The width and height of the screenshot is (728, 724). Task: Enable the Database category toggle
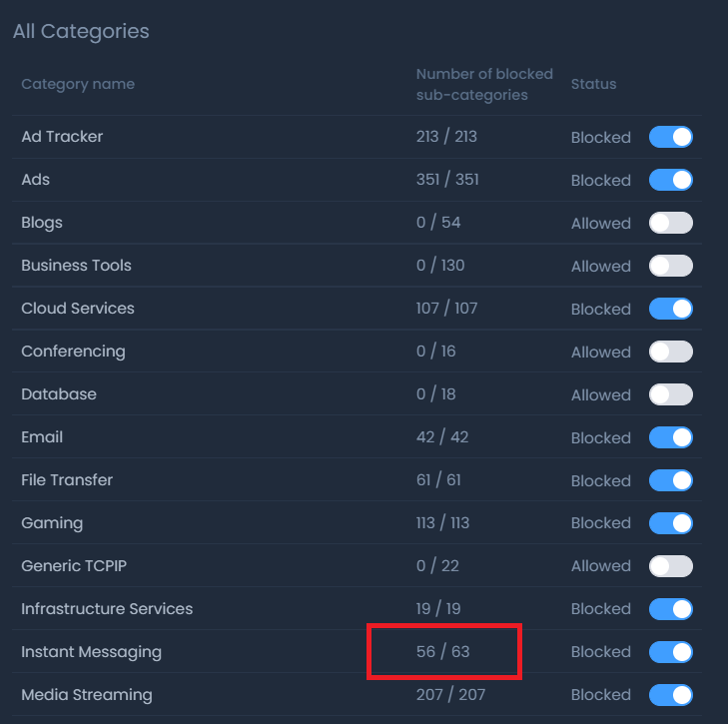670,394
